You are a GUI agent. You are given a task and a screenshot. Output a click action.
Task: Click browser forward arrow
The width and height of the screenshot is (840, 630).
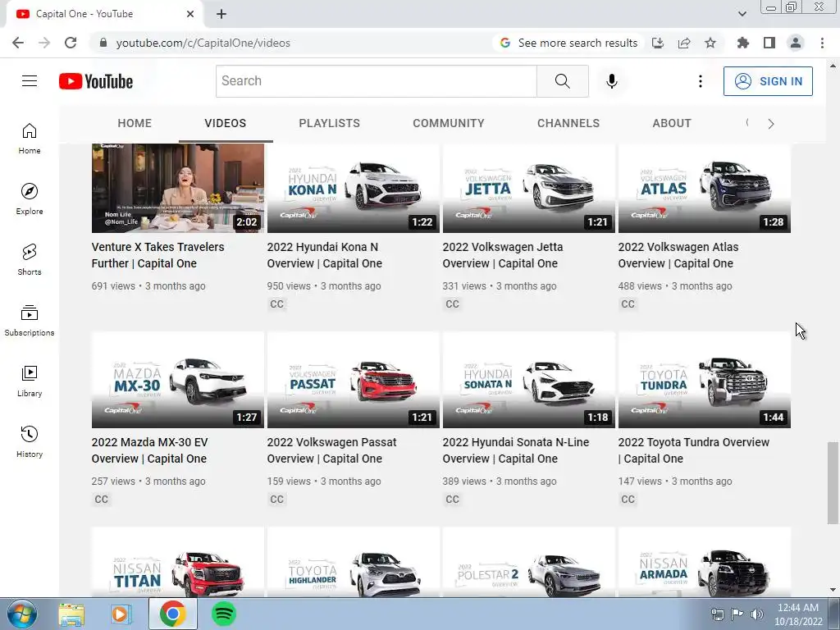coord(44,43)
